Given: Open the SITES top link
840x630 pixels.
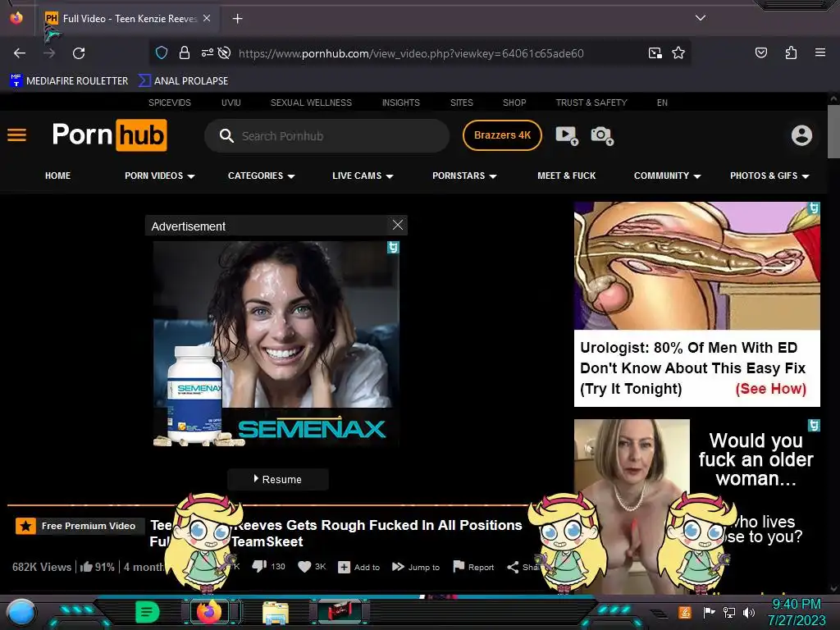Looking at the screenshot, I should pyautogui.click(x=461, y=103).
